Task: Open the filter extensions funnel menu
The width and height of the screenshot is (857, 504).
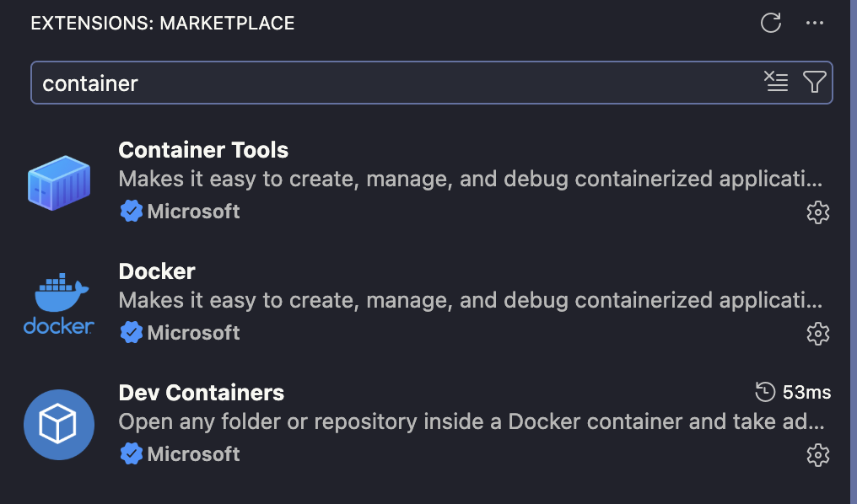Action: (x=814, y=82)
